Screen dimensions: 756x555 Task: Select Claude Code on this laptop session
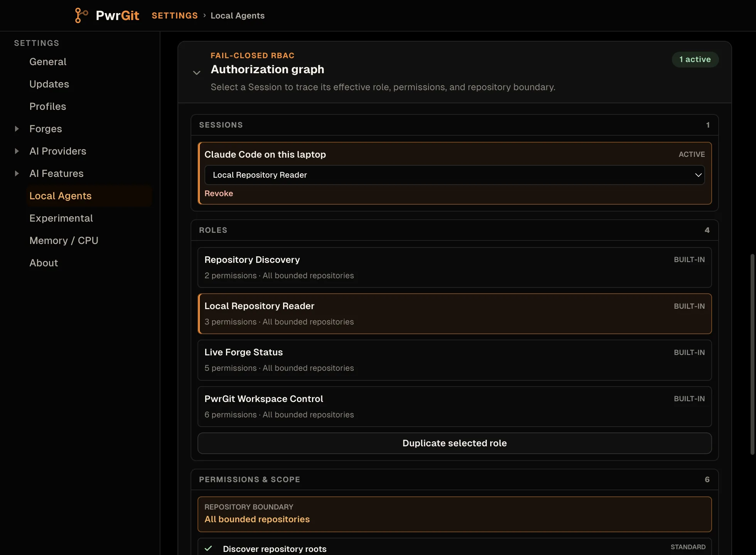(x=265, y=155)
